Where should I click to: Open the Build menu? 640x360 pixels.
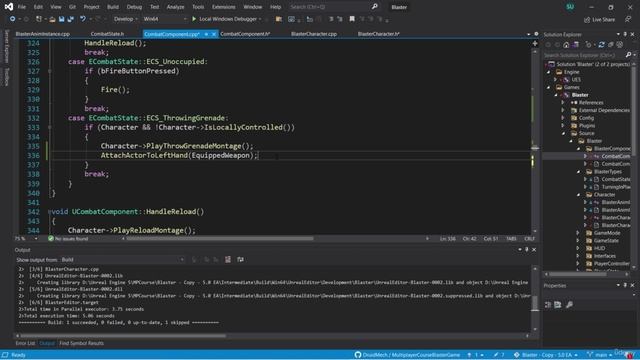pos(113,7)
